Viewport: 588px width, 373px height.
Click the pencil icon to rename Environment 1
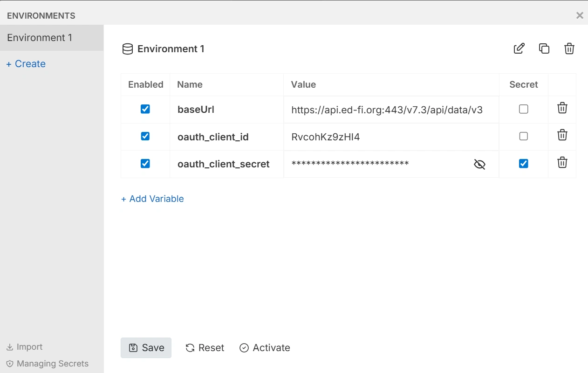coord(519,48)
